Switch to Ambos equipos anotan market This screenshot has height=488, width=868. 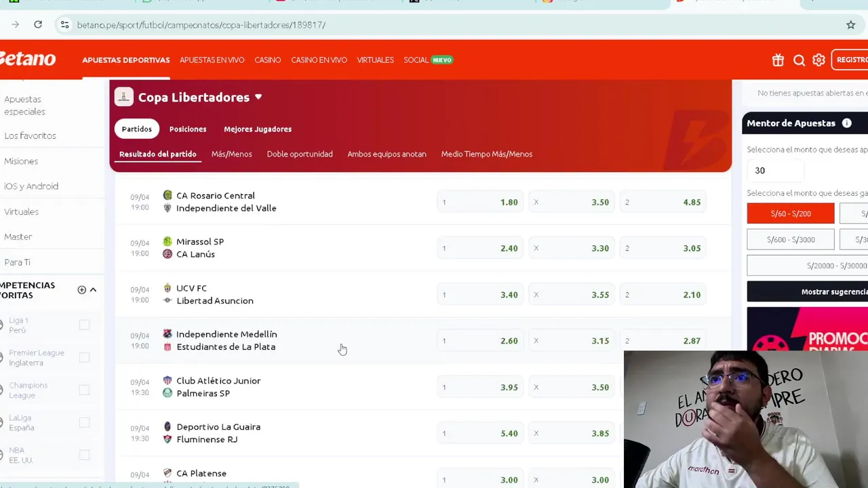point(387,154)
